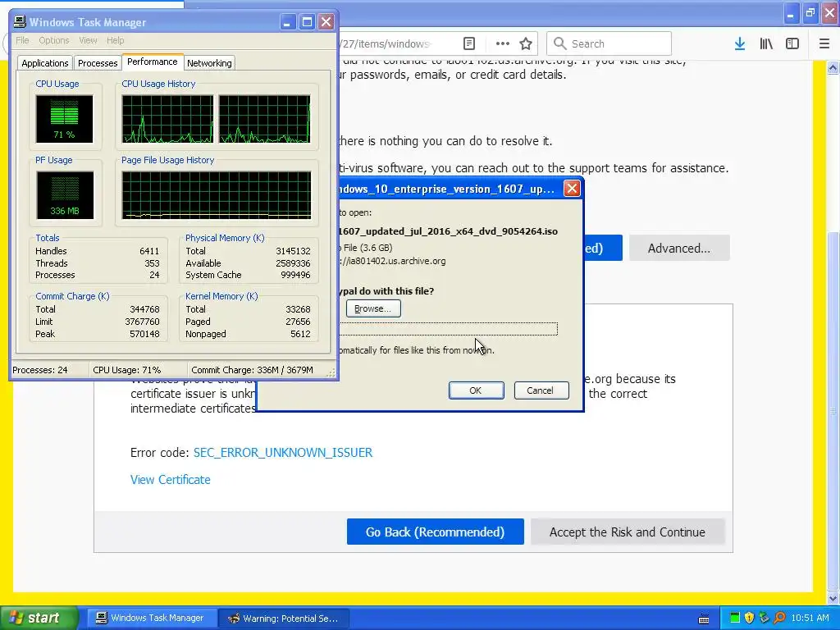Screen dimensions: 840x630
Task: Click Firefox scrollbar up arrow
Action: (833, 67)
